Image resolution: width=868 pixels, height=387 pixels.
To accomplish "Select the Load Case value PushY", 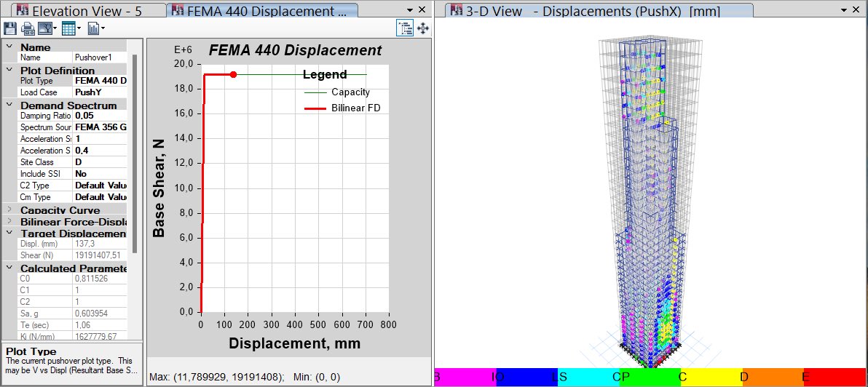I will pyautogui.click(x=100, y=92).
